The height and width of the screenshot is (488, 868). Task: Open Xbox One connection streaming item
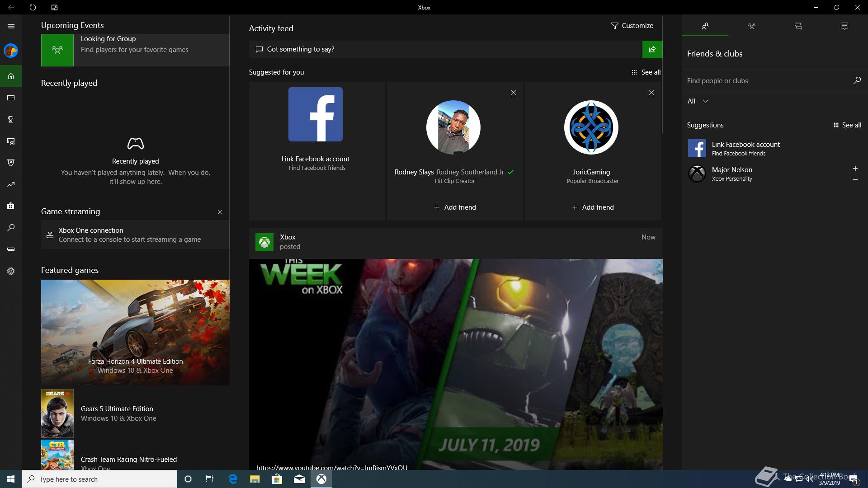point(135,235)
